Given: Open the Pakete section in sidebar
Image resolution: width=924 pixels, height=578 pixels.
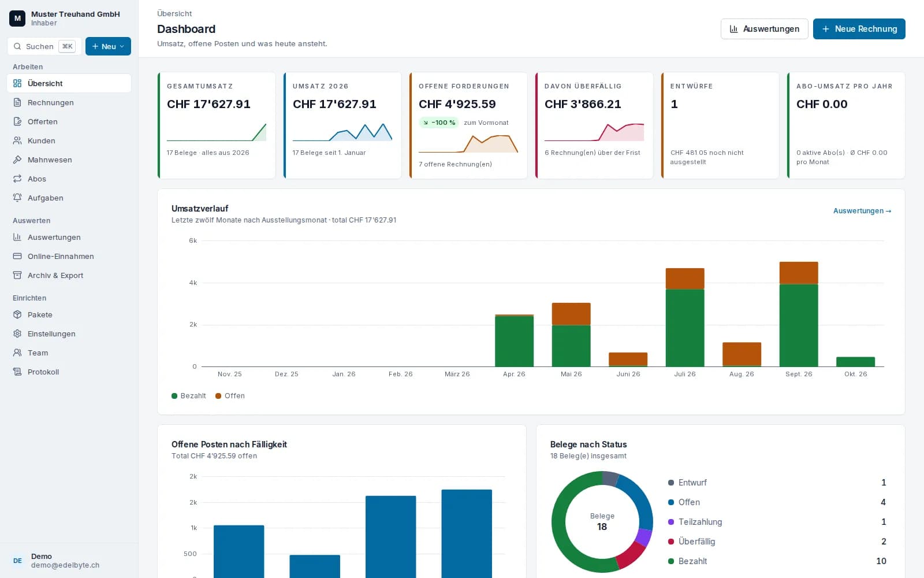Looking at the screenshot, I should pyautogui.click(x=69, y=314).
